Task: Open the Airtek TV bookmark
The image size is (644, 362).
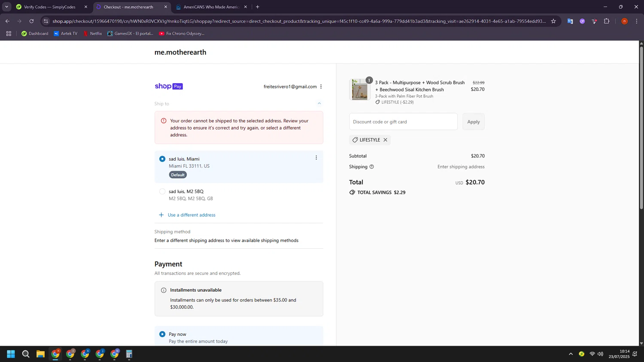Action: pyautogui.click(x=65, y=33)
